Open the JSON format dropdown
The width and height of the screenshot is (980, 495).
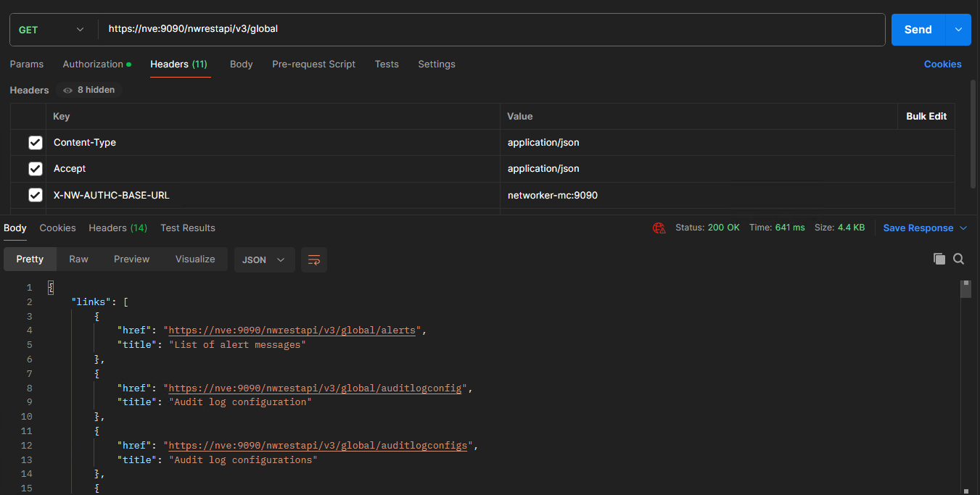(x=264, y=259)
